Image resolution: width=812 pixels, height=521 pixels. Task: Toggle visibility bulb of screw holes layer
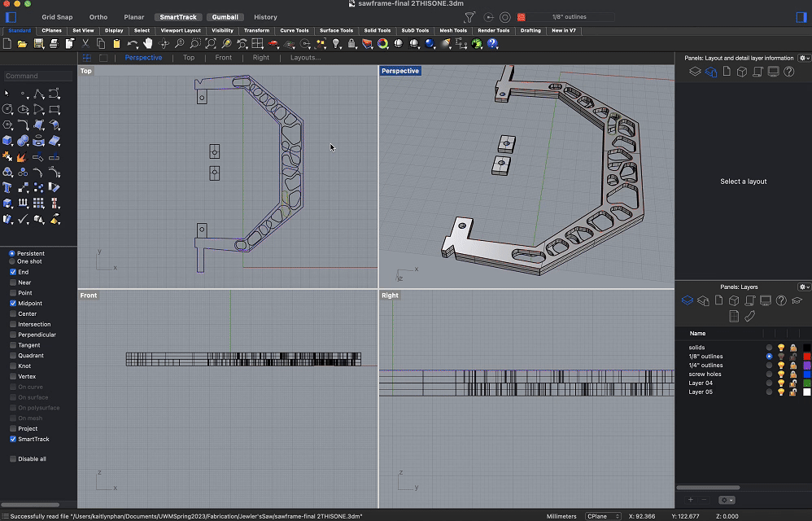pyautogui.click(x=781, y=374)
